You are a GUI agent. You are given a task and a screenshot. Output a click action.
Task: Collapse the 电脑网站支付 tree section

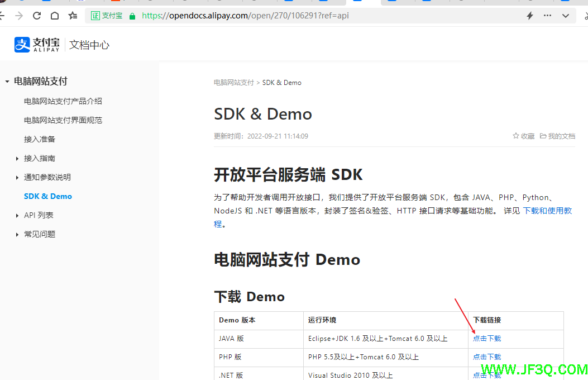7,82
